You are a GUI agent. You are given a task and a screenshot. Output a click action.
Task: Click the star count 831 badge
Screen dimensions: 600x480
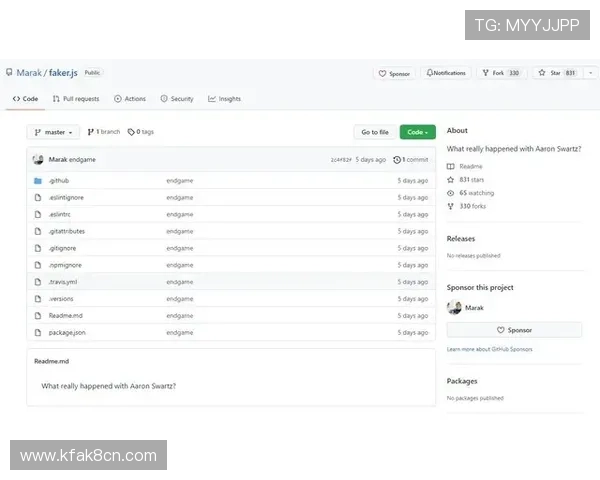[570, 73]
